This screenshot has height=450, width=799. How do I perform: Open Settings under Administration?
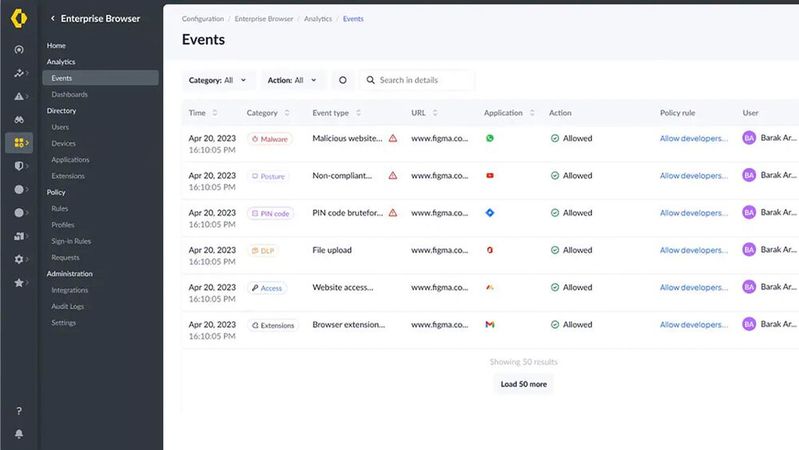pyautogui.click(x=63, y=323)
